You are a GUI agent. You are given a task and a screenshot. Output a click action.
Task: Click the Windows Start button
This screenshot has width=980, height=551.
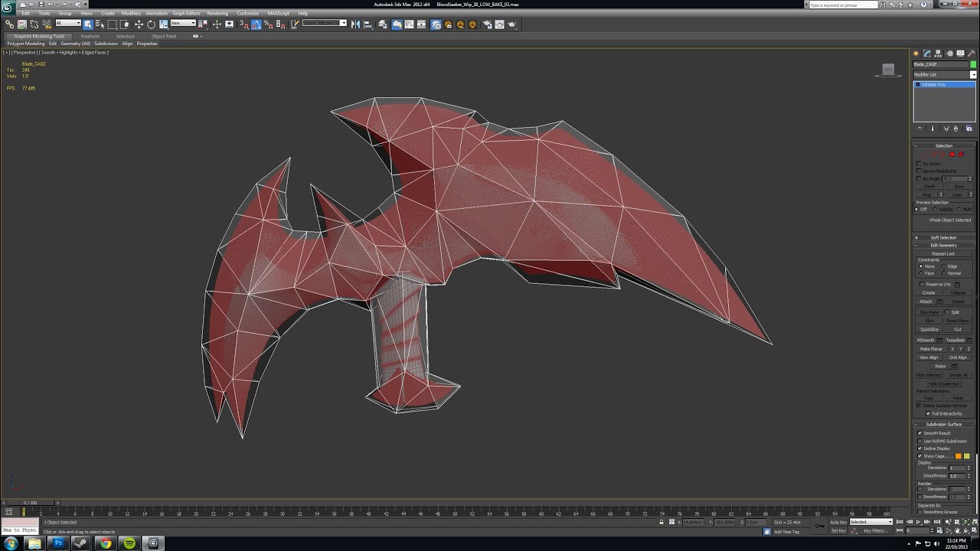tap(11, 543)
